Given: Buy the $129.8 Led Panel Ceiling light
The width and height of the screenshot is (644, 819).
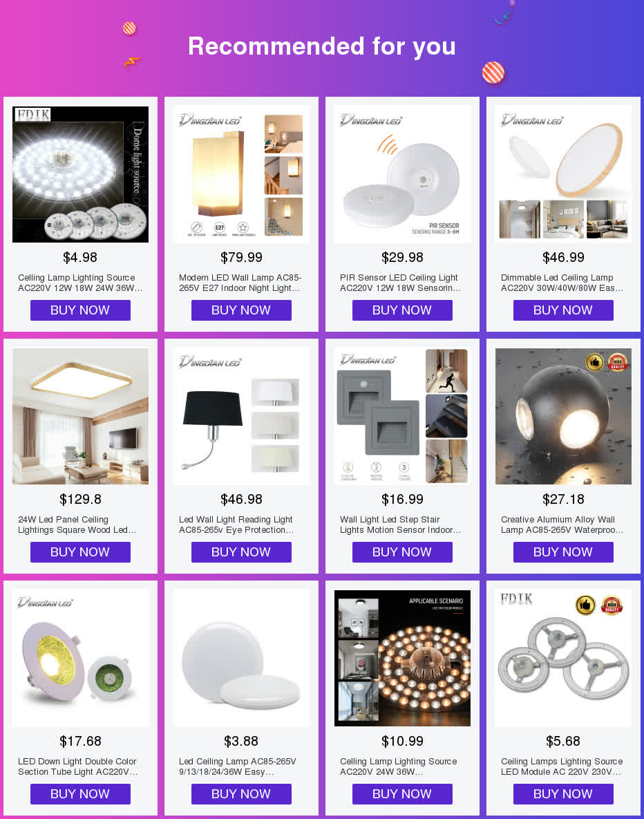Looking at the screenshot, I should click(x=80, y=552).
